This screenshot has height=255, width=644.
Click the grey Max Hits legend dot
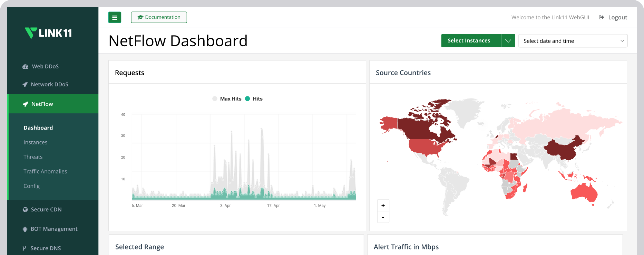215,99
